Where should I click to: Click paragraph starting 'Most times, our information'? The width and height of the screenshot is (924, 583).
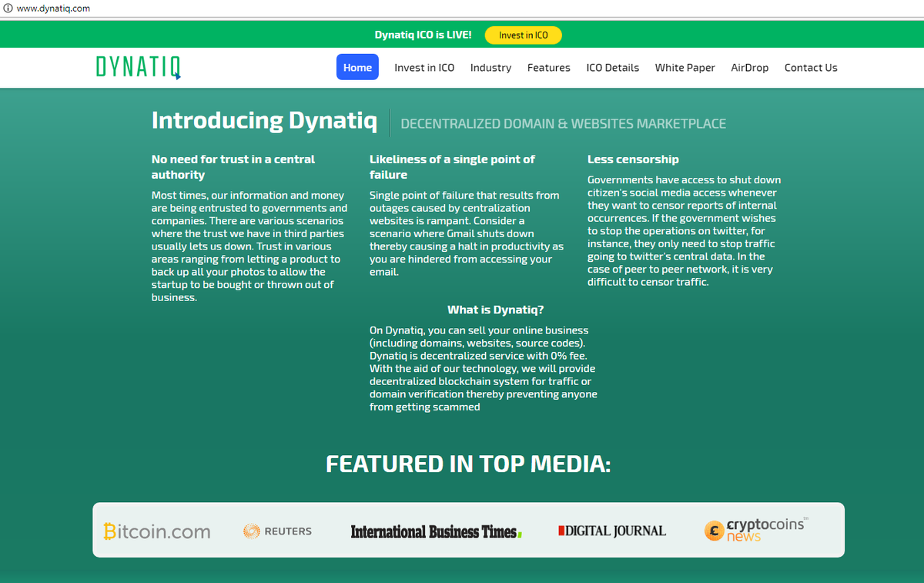pyautogui.click(x=249, y=246)
